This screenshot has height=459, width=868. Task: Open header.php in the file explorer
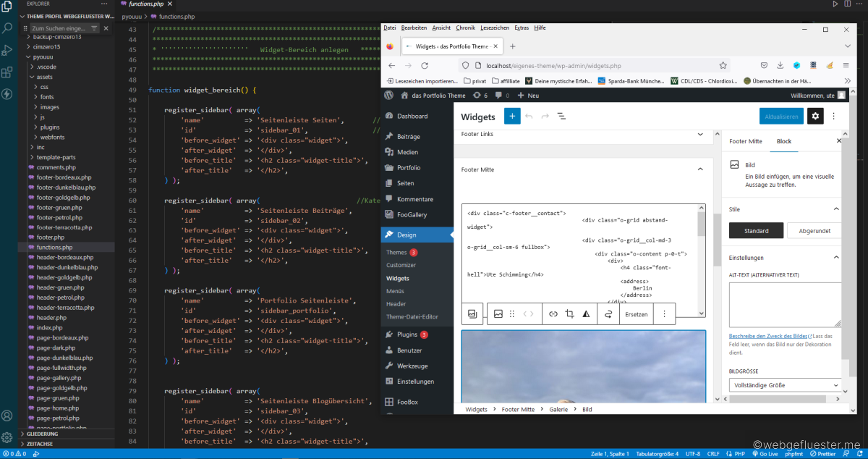click(51, 318)
